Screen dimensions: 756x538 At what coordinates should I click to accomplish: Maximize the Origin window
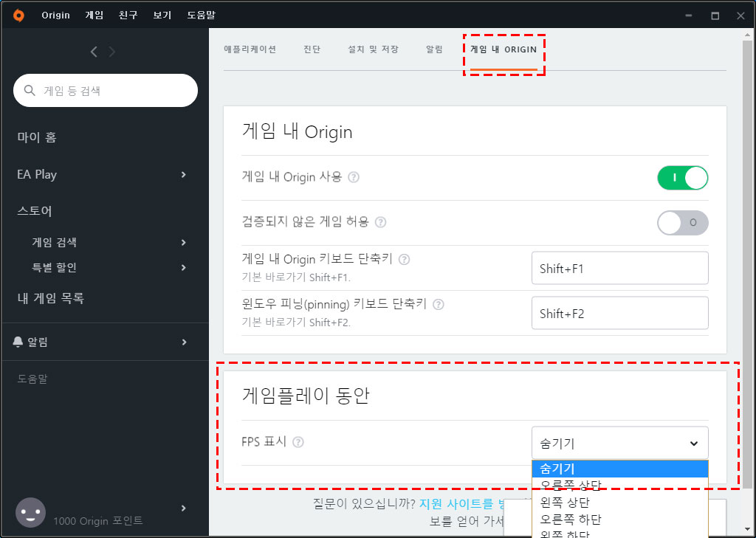click(715, 16)
